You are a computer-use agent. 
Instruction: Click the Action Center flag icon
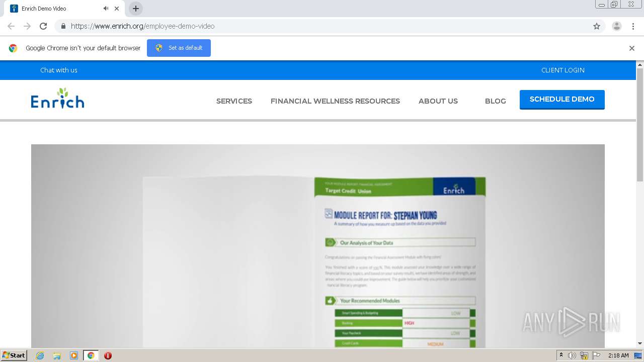pyautogui.click(x=596, y=355)
